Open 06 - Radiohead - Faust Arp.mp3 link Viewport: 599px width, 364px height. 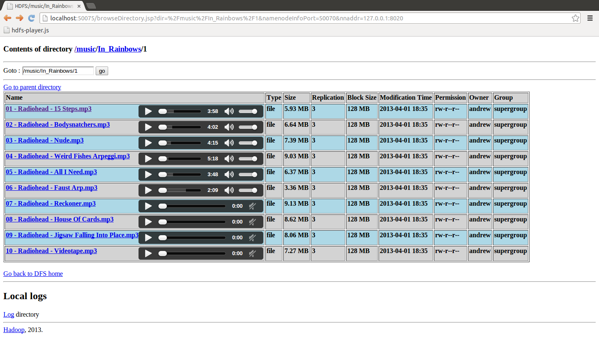(52, 188)
